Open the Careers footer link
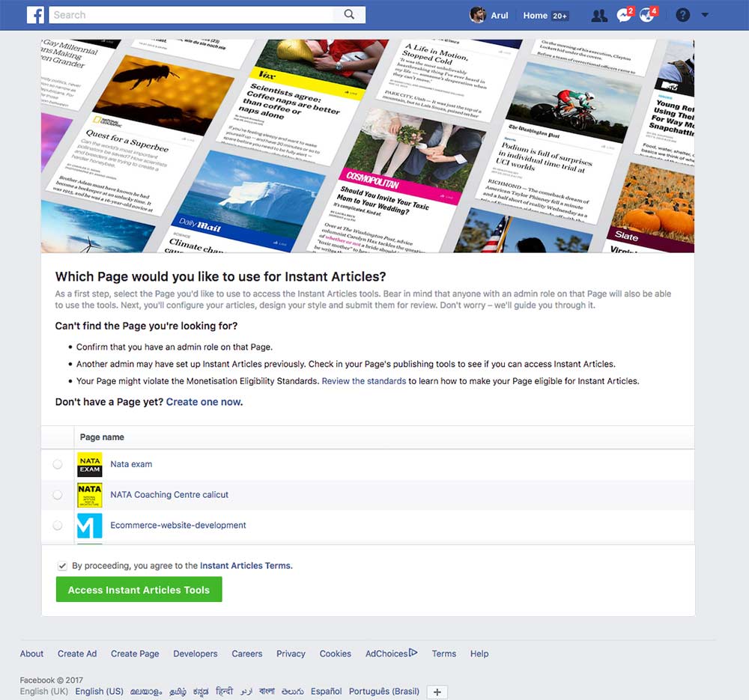Screen dimensions: 749x700 click(x=247, y=654)
